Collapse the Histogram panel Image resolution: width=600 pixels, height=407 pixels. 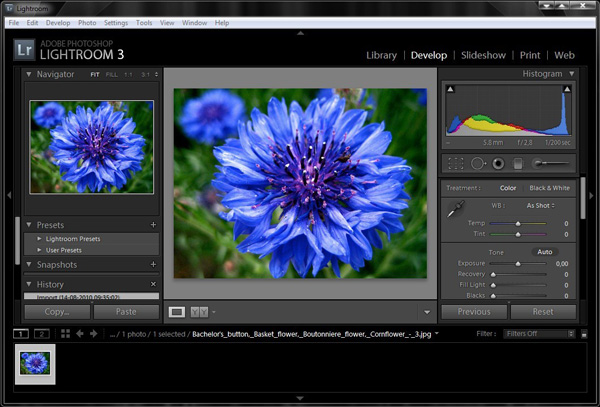tap(572, 73)
